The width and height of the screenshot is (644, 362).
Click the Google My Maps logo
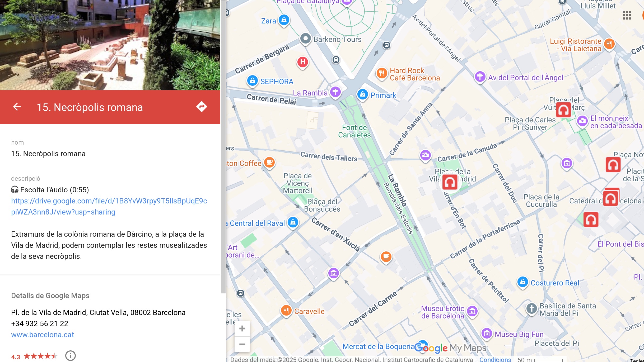(450, 348)
